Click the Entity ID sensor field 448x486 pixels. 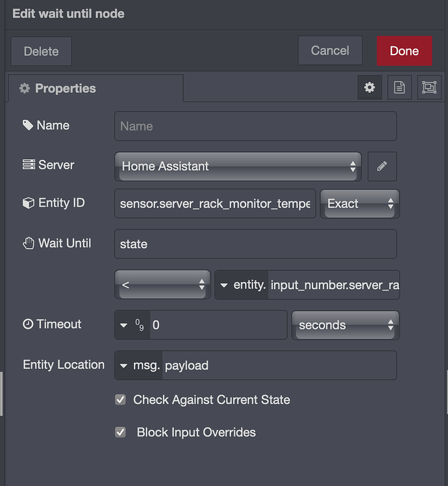pos(215,203)
